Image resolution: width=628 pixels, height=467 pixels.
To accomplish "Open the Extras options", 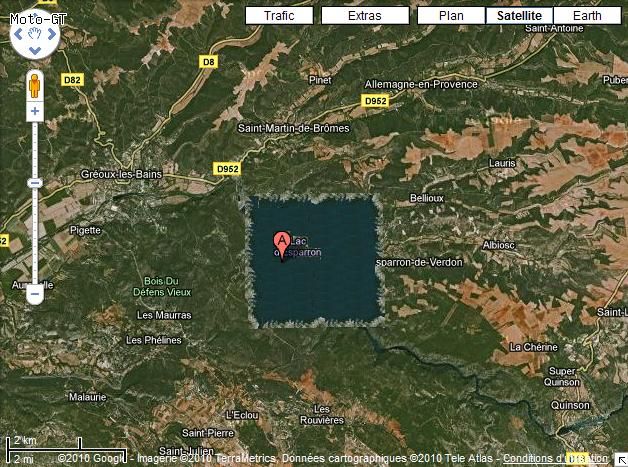I will coord(365,16).
